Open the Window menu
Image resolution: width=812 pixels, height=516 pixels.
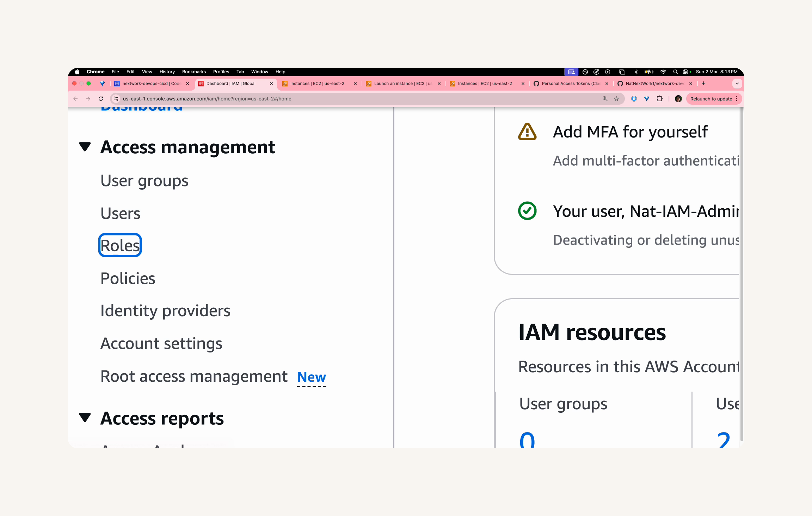[x=260, y=72]
